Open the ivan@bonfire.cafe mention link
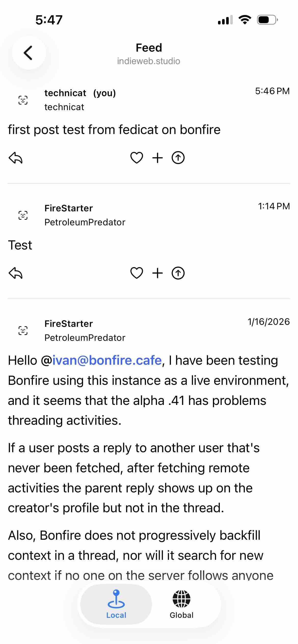298x644 pixels. pos(107,360)
